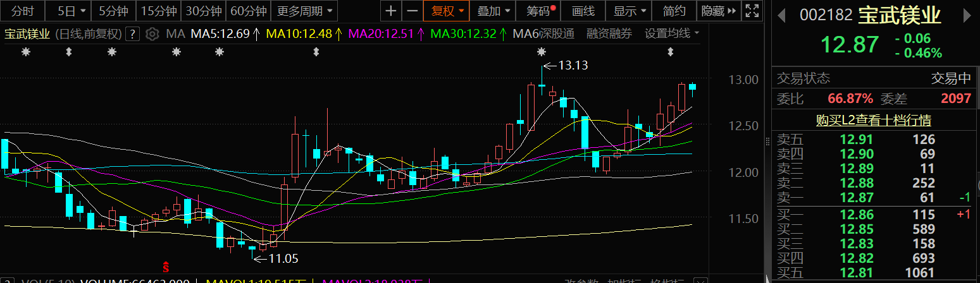Open the 设置均线 moving average dropdown
Image resolution: width=980 pixels, height=283 pixels.
click(x=671, y=33)
